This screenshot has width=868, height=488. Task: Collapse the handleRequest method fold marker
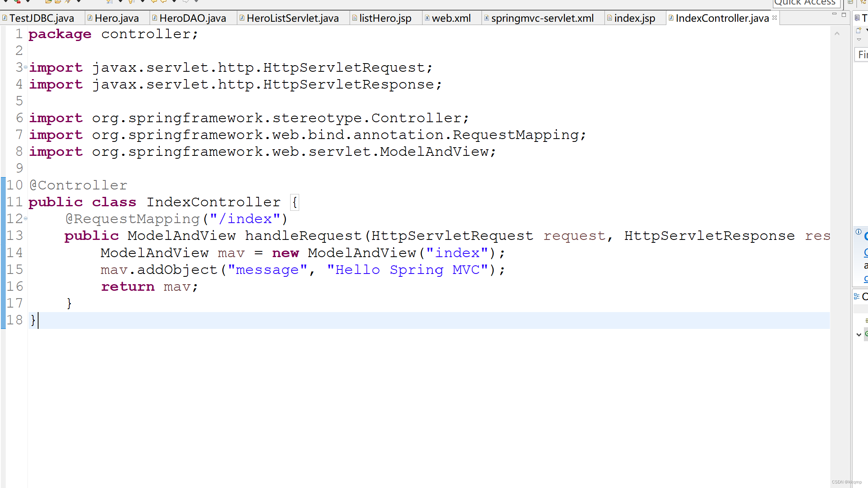25,219
